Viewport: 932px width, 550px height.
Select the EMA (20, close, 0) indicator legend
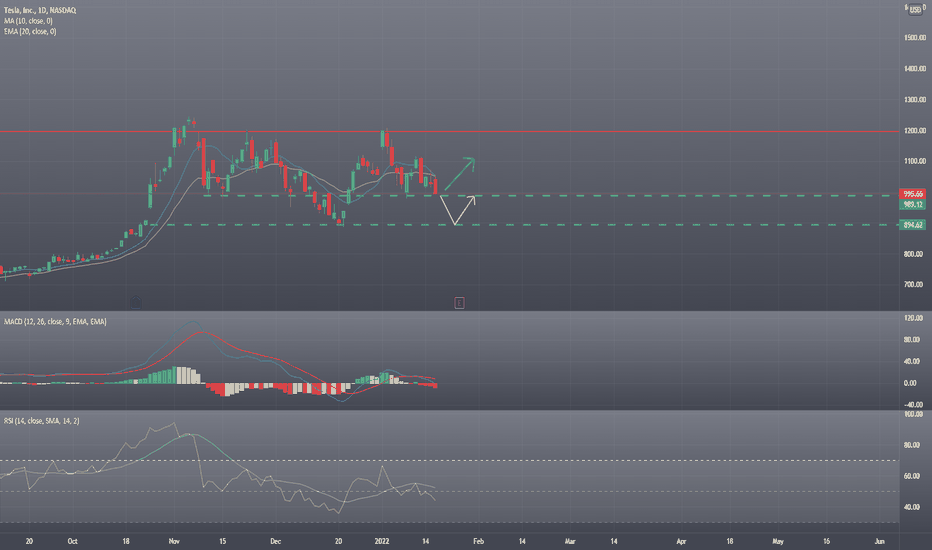coord(30,32)
